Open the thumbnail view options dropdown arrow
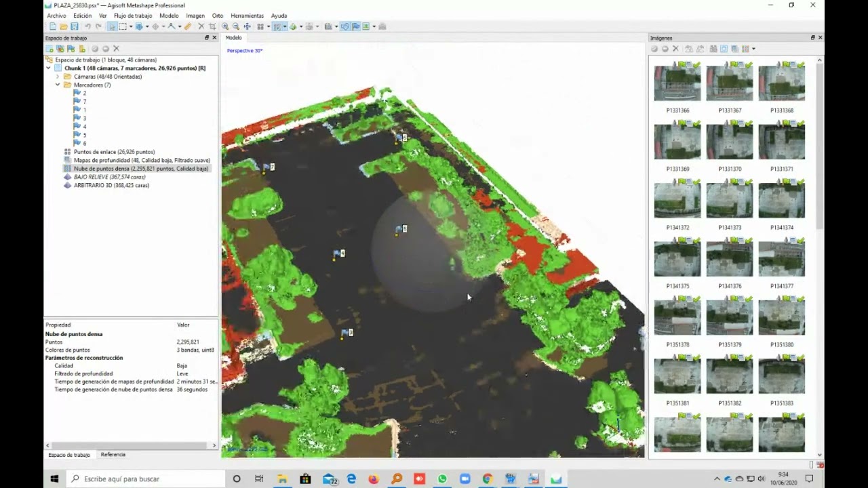Viewport: 868px width, 488px height. 753,49
